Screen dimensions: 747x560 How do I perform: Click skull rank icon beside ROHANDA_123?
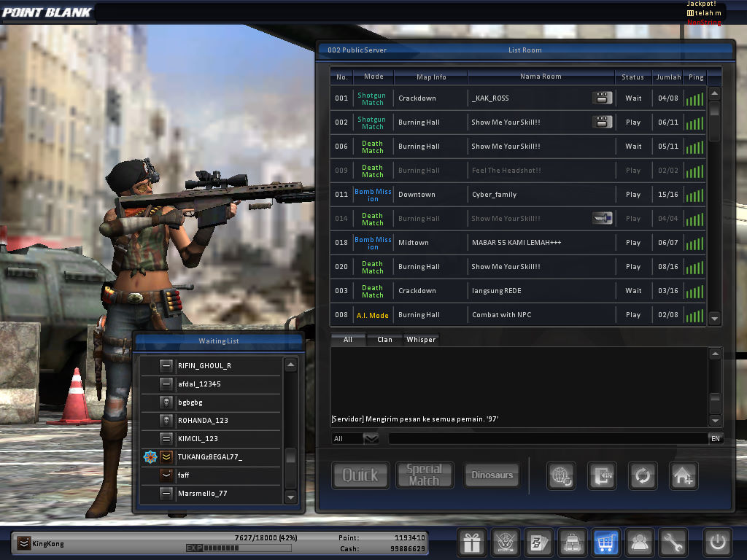166,421
